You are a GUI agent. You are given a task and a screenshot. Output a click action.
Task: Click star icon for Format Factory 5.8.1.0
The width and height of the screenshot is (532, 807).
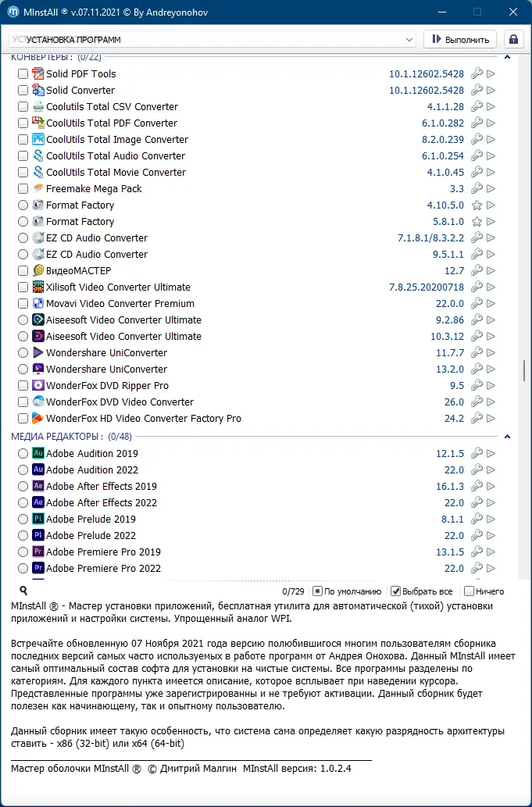[477, 221]
